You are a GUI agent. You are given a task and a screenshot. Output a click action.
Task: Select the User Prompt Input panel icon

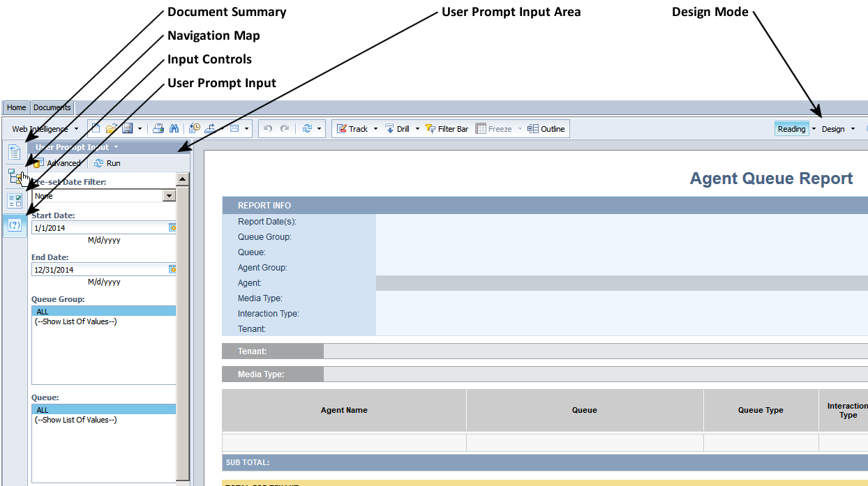pos(14,225)
